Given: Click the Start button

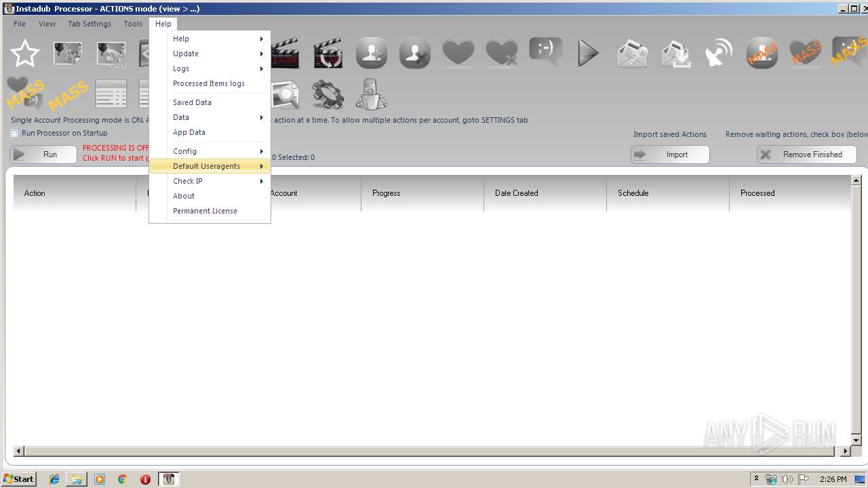Looking at the screenshot, I should [19, 479].
